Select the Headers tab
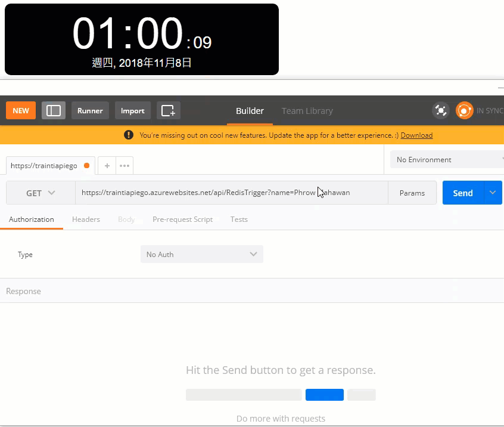Viewport: 504px width, 427px height. 86,219
